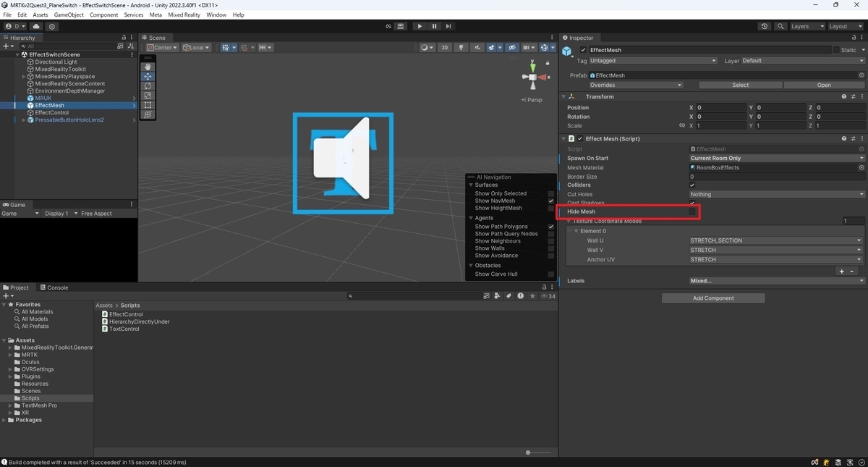Click the Border Size input field
This screenshot has width=868, height=467.
click(x=777, y=177)
